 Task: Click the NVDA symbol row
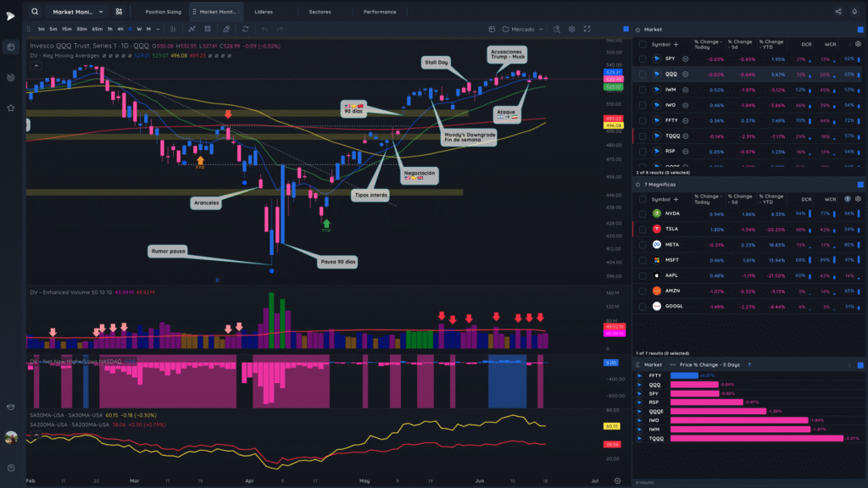click(x=747, y=213)
